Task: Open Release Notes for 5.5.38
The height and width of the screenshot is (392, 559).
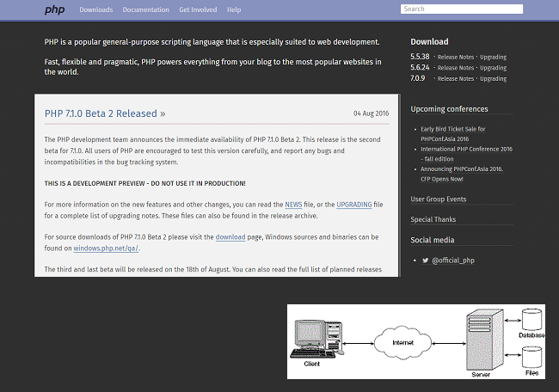Action: (x=456, y=57)
